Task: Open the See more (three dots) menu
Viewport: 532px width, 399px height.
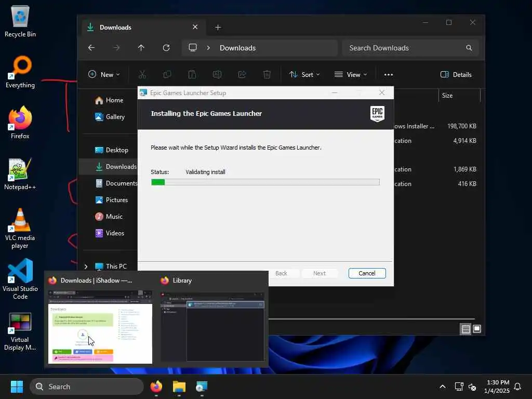Action: tap(389, 75)
